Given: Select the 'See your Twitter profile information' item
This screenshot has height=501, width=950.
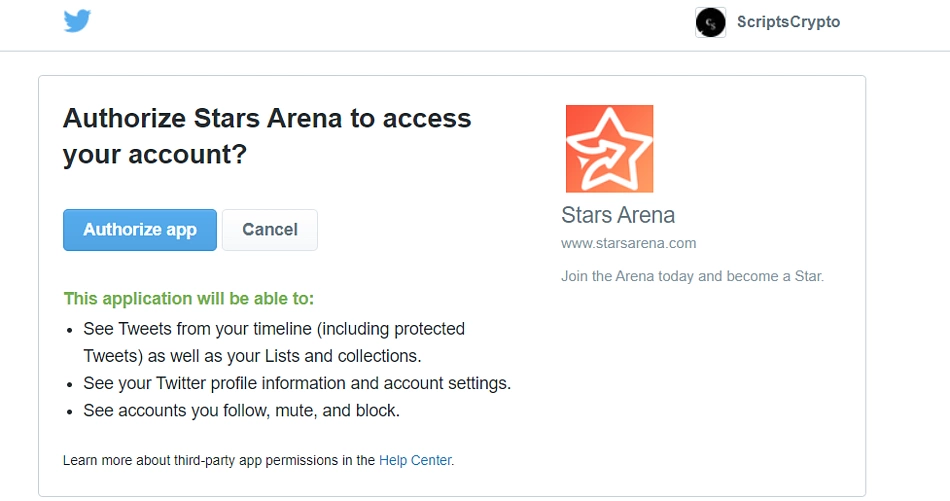Looking at the screenshot, I should pyautogui.click(x=297, y=383).
